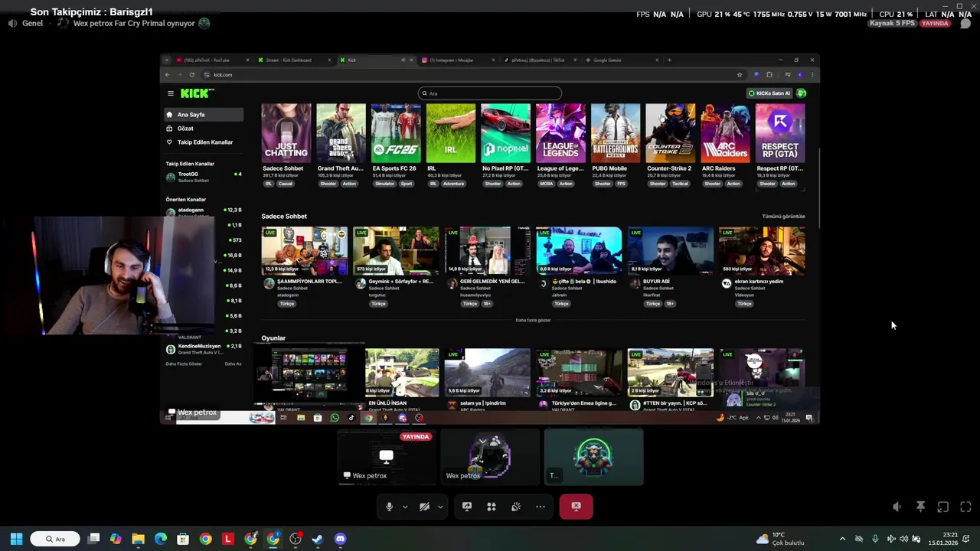Collapse list with Daha Az in sidebar

pyautogui.click(x=233, y=364)
